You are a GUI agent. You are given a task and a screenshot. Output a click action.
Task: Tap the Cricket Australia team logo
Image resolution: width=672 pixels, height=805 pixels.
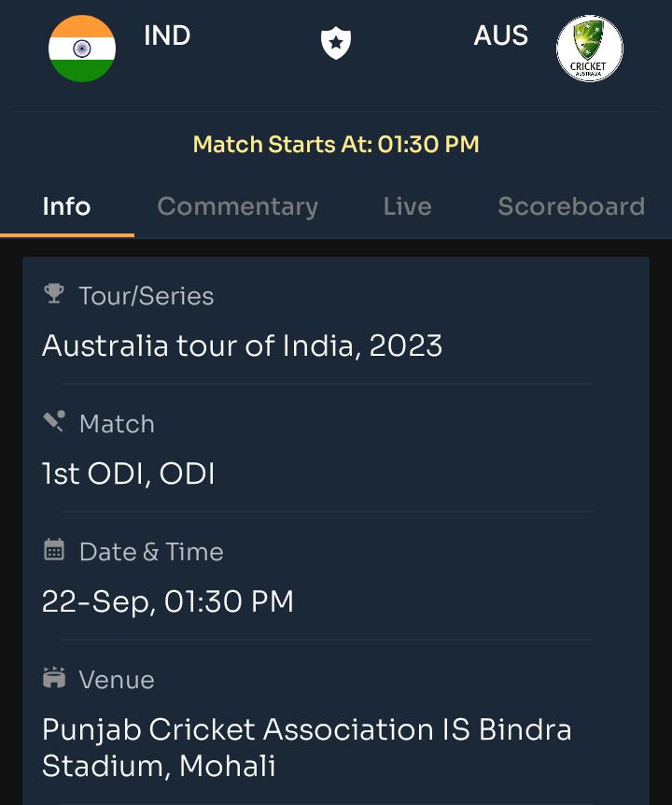590,49
